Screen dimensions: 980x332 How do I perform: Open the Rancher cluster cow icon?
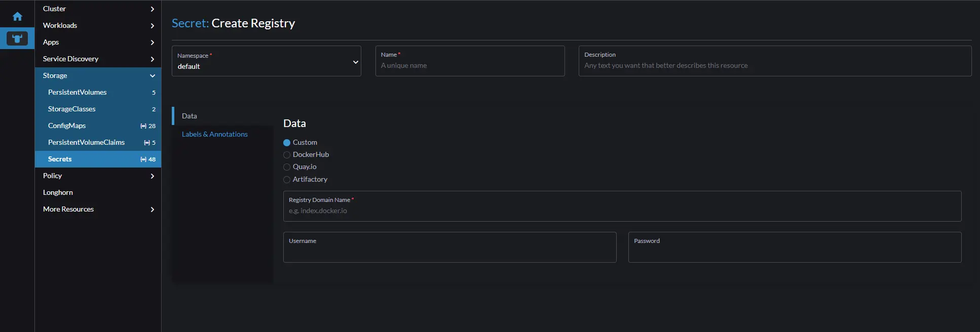[17, 38]
